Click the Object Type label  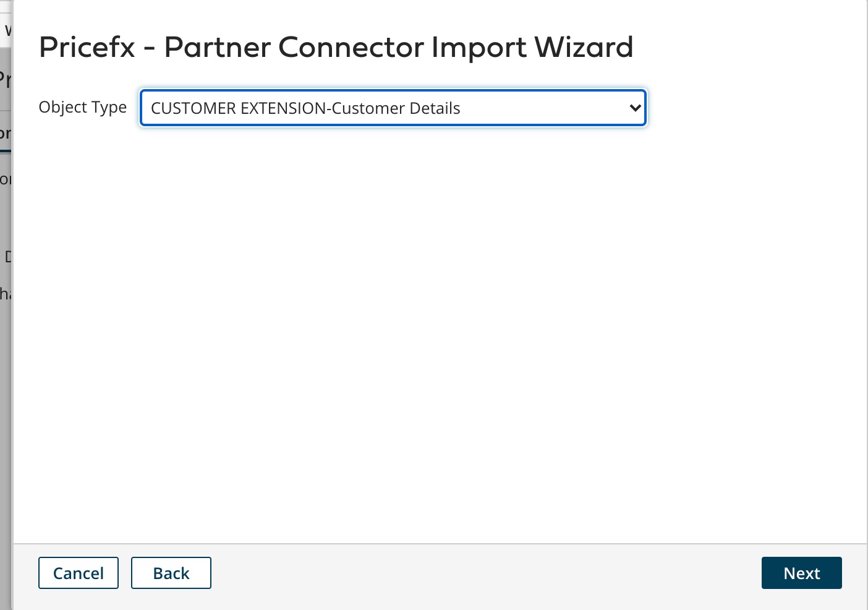pyautogui.click(x=82, y=107)
